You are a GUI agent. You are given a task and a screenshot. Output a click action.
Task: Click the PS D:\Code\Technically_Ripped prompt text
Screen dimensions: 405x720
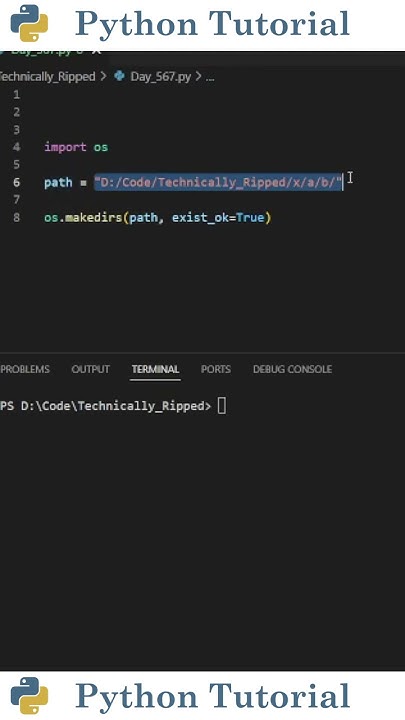(106, 406)
